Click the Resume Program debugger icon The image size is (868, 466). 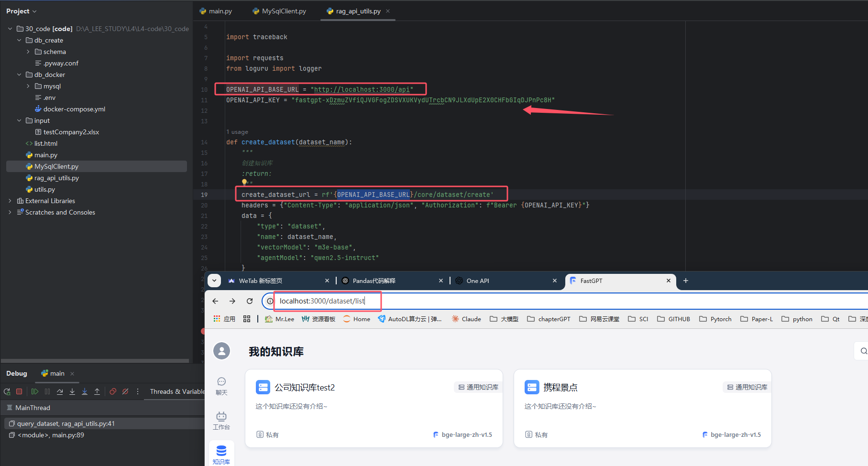(x=35, y=391)
